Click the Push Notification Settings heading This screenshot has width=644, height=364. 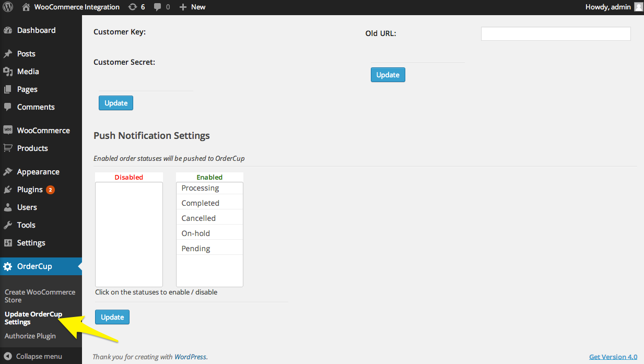tap(151, 136)
